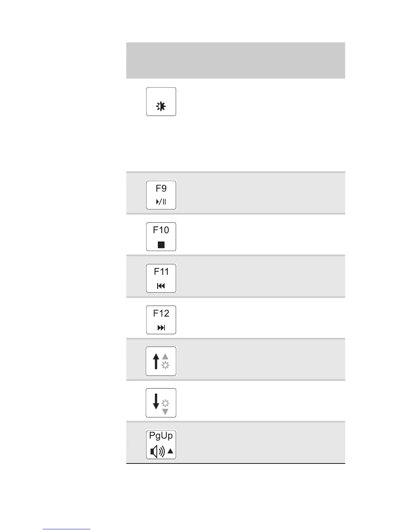This screenshot has height=532, width=411.
Task: Click the F9 label text
Action: 161,188
